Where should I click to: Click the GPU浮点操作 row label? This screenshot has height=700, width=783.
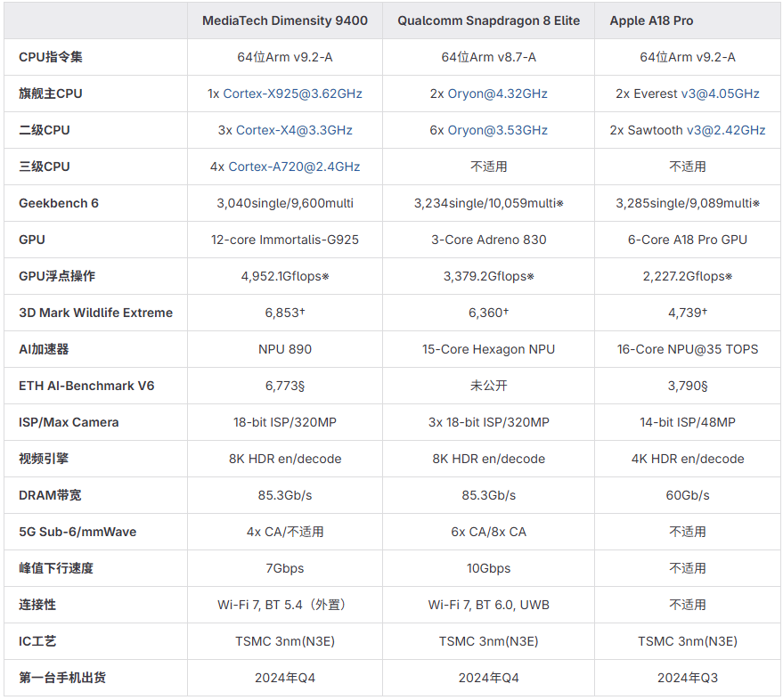(57, 276)
